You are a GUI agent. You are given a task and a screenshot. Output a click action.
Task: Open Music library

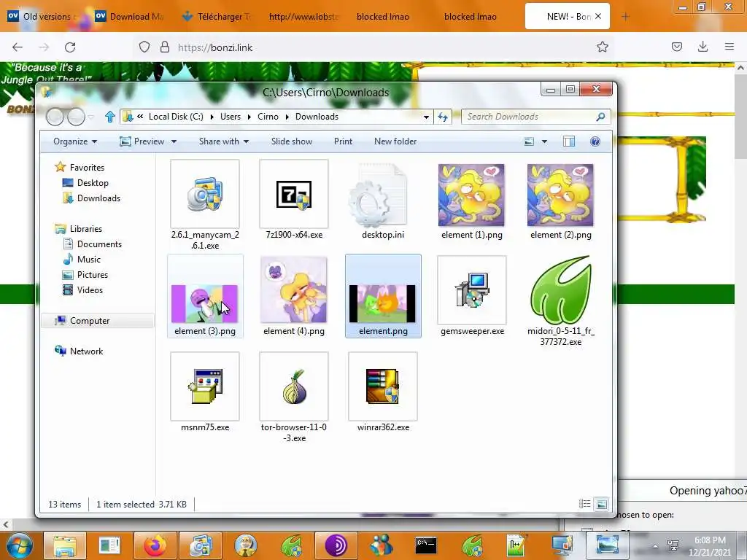[88, 259]
